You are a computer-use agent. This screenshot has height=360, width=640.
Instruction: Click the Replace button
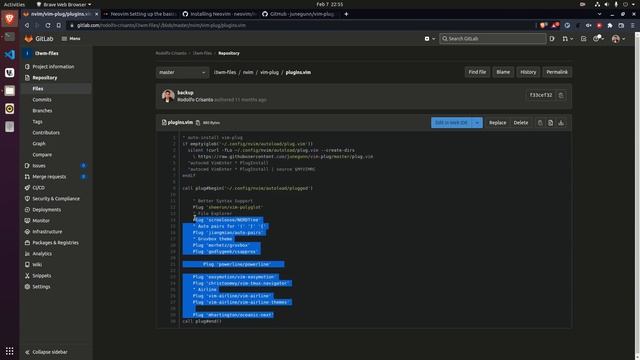(x=498, y=123)
